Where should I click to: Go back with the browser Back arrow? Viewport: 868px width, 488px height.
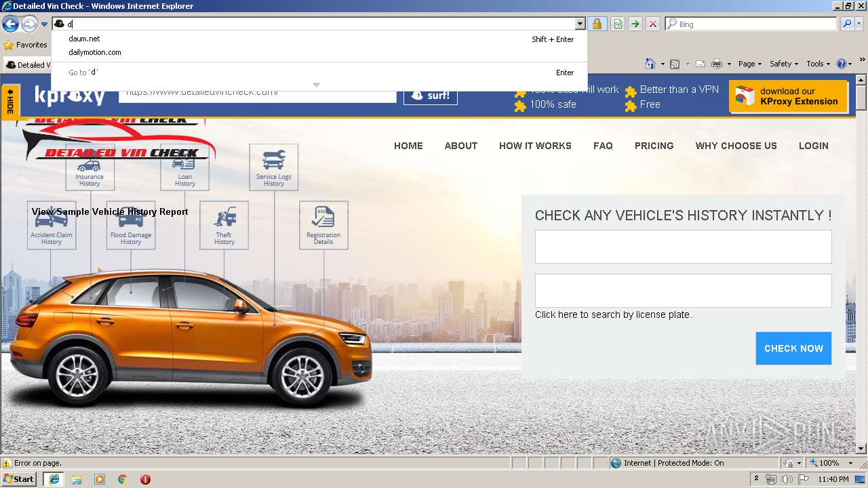point(10,24)
